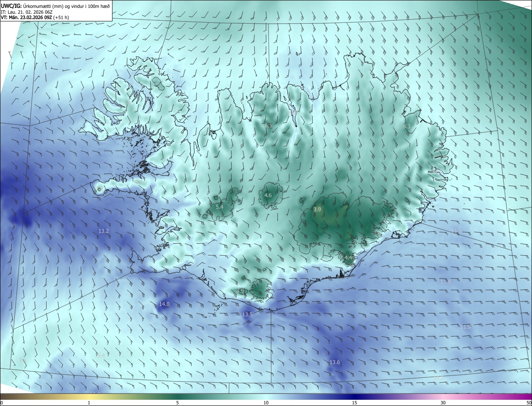Click the 4.4 value on the southeast glacier
The height and width of the screenshot is (406, 532).
pyautogui.click(x=348, y=258)
